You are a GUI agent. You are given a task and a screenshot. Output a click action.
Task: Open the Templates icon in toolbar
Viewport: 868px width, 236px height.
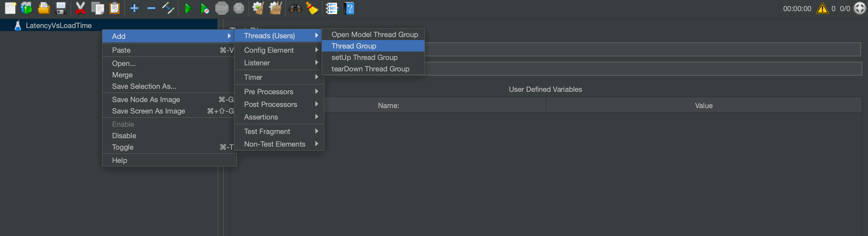click(26, 8)
